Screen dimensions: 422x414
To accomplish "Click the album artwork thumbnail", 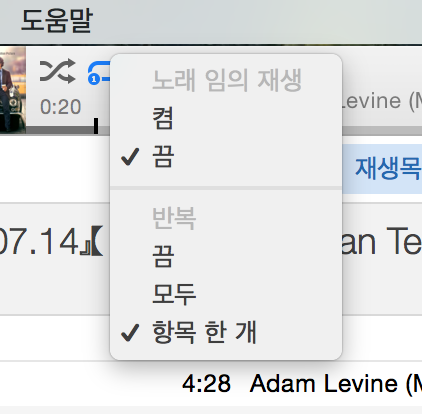I will coord(13,90).
